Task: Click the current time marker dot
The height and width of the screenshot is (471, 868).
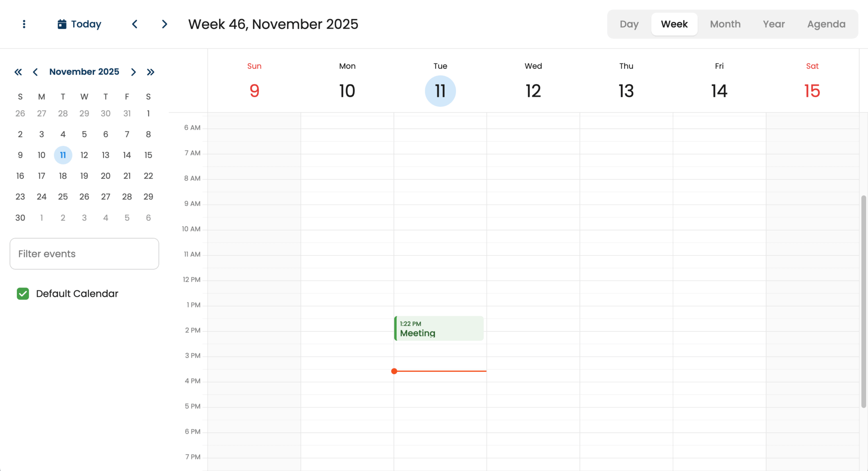Action: 394,371
